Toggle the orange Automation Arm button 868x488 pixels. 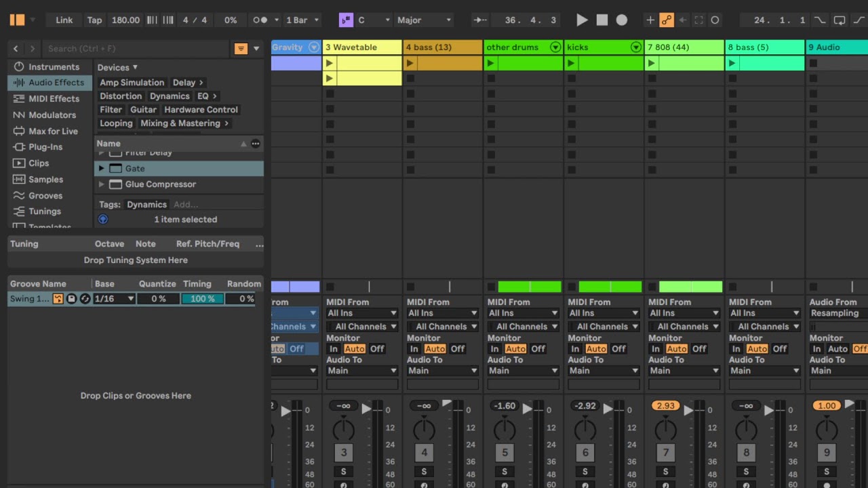(667, 20)
